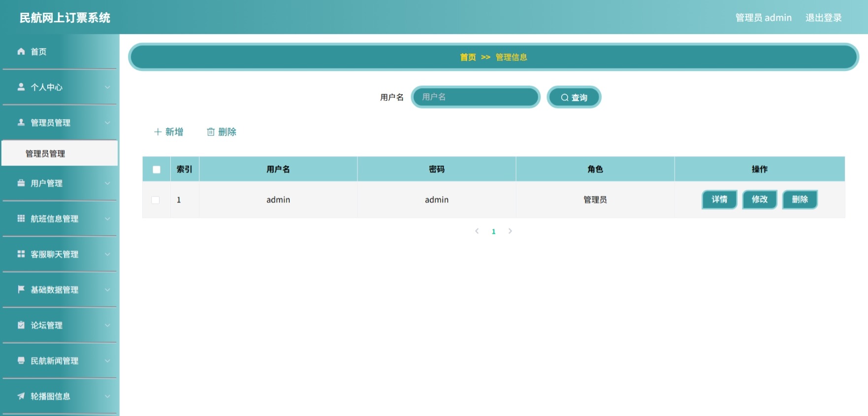Viewport: 868px width, 416px height.
Task: Collapse 管理员管理 using its chevron
Action: [x=107, y=123]
